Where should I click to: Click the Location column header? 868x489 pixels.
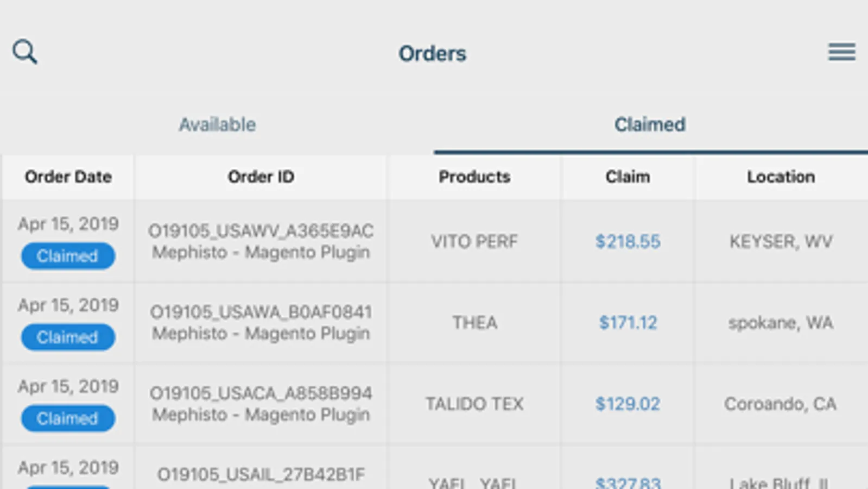[781, 177]
